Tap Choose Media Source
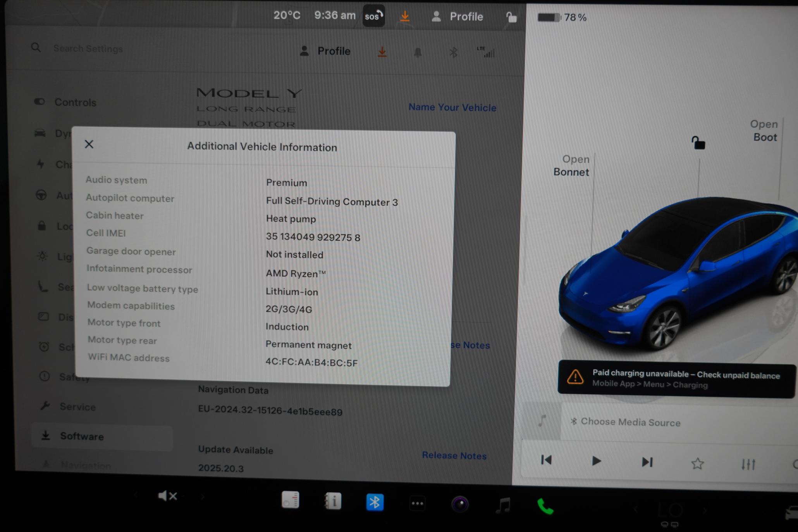The width and height of the screenshot is (798, 532). (x=626, y=422)
